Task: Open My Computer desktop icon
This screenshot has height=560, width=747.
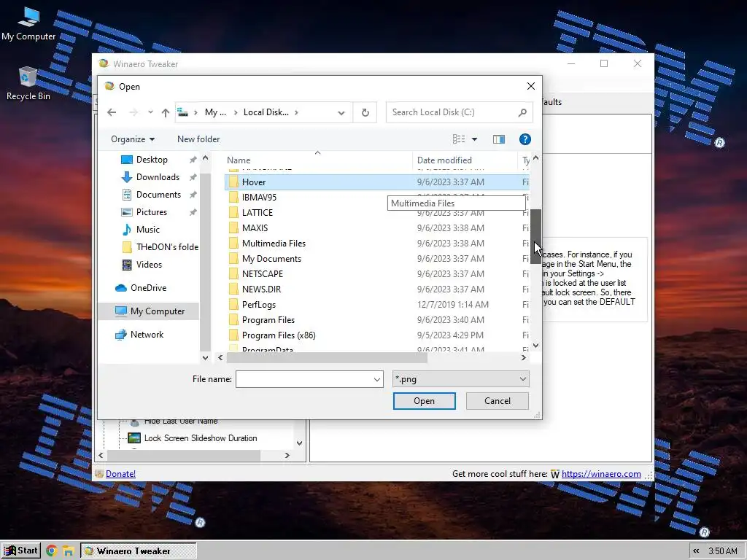Action: (28, 23)
